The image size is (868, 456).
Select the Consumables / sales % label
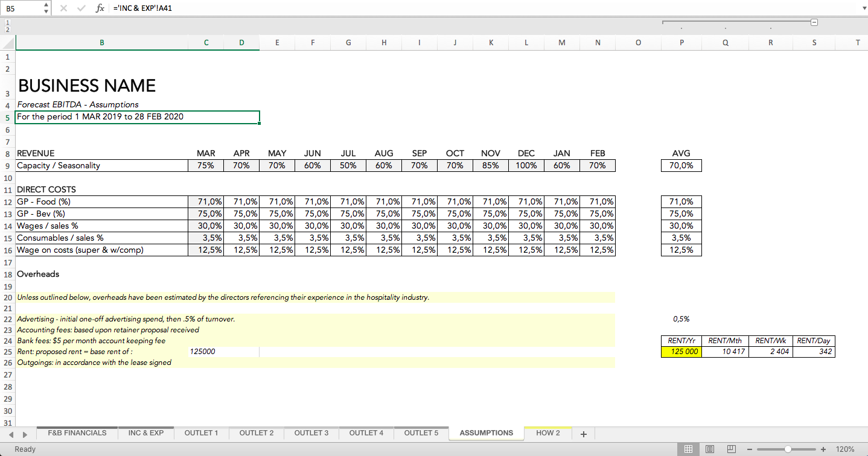coord(101,238)
